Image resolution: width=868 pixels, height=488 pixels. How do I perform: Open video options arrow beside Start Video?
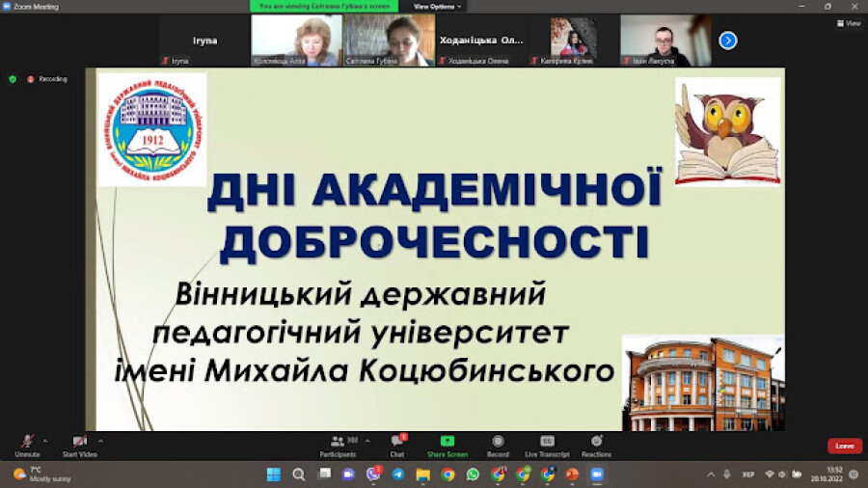click(x=100, y=441)
